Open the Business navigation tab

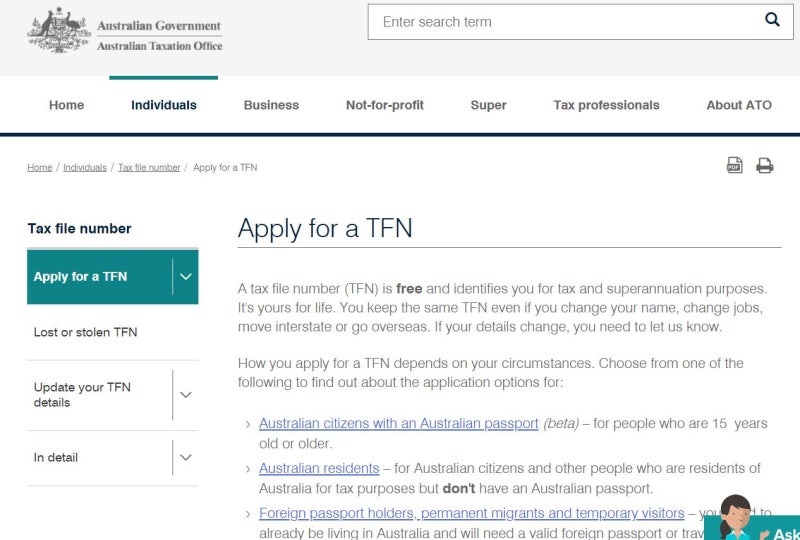tap(271, 105)
